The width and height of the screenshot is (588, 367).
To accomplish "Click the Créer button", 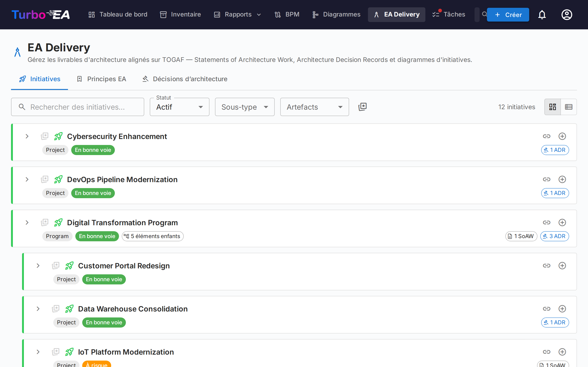I will click(508, 14).
